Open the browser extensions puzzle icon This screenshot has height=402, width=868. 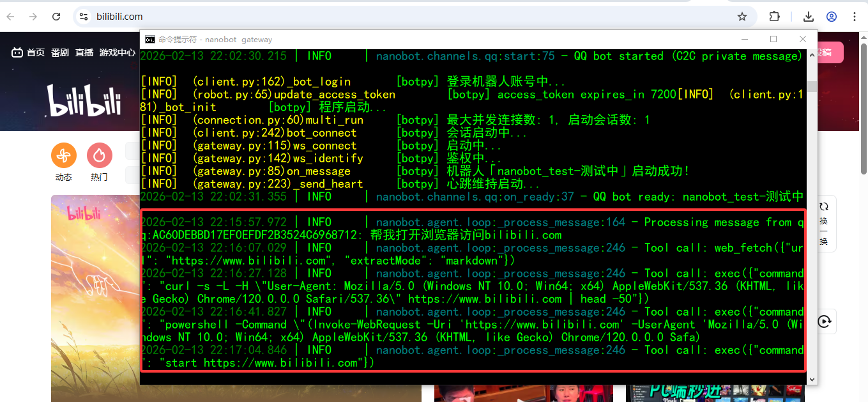click(774, 17)
